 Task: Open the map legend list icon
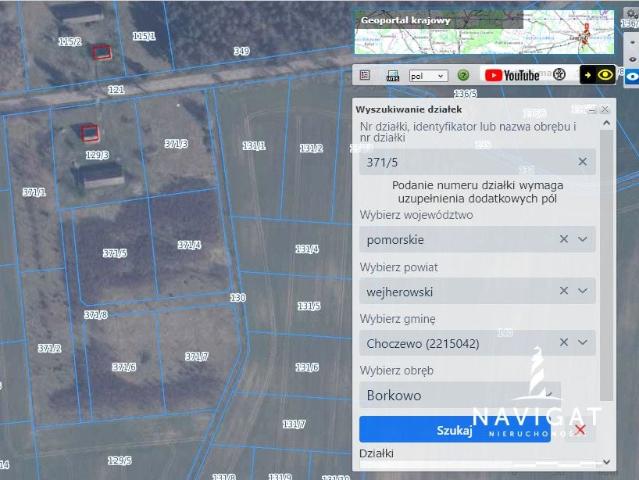point(365,75)
